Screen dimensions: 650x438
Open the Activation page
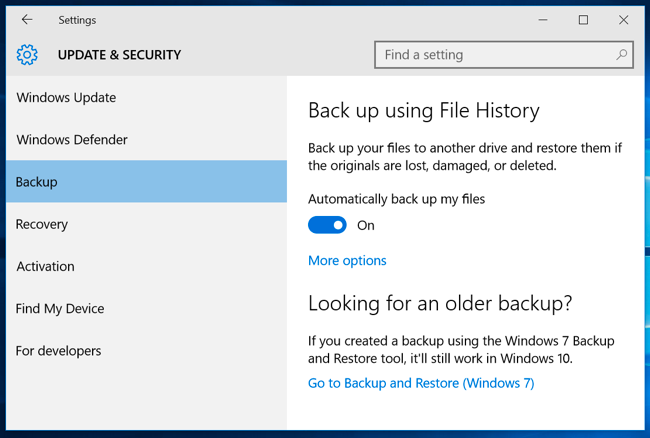(45, 267)
